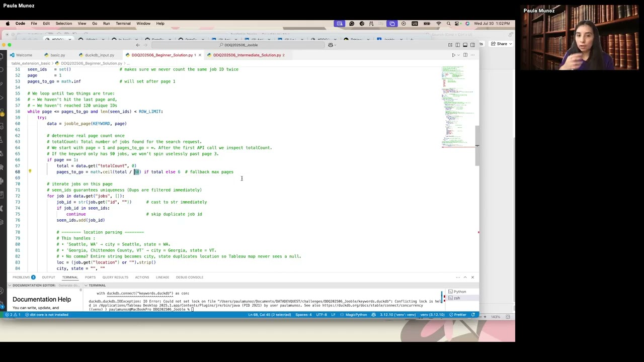Image resolution: width=644 pixels, height=362 pixels.
Task: Click Prettier status bar item
Action: tap(457, 315)
